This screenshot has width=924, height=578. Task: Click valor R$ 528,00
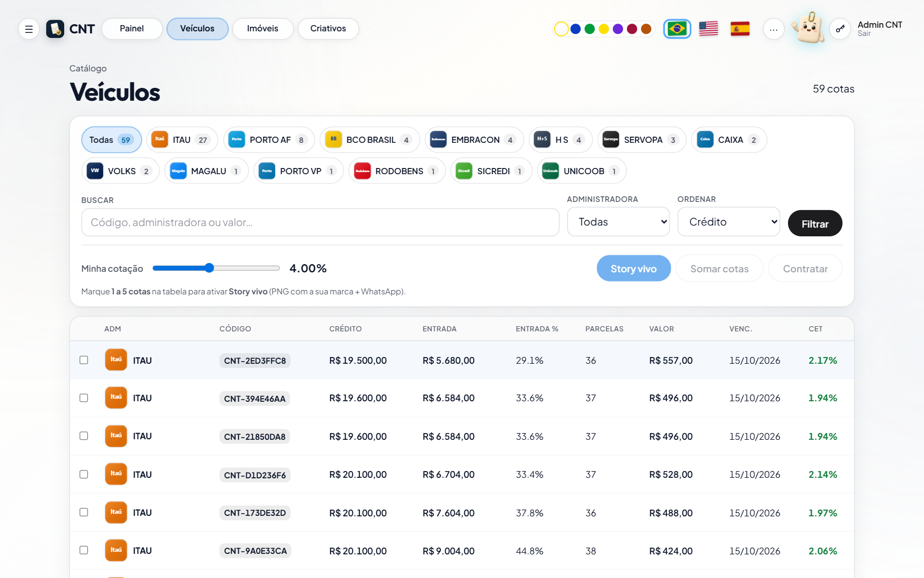[670, 475]
